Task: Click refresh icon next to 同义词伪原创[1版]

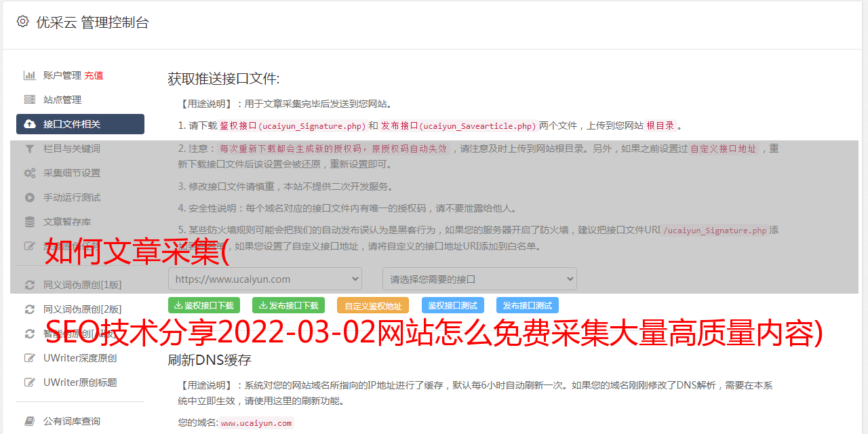Action: [x=30, y=285]
